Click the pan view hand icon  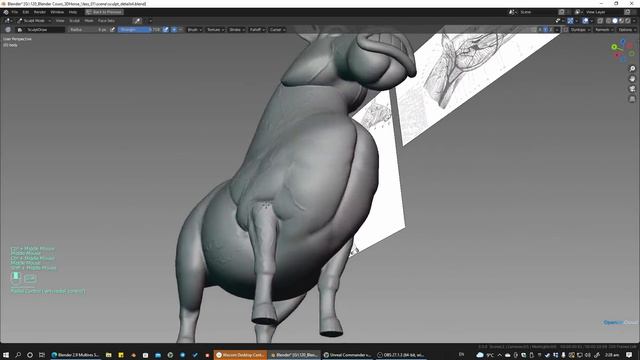[x=632, y=79]
